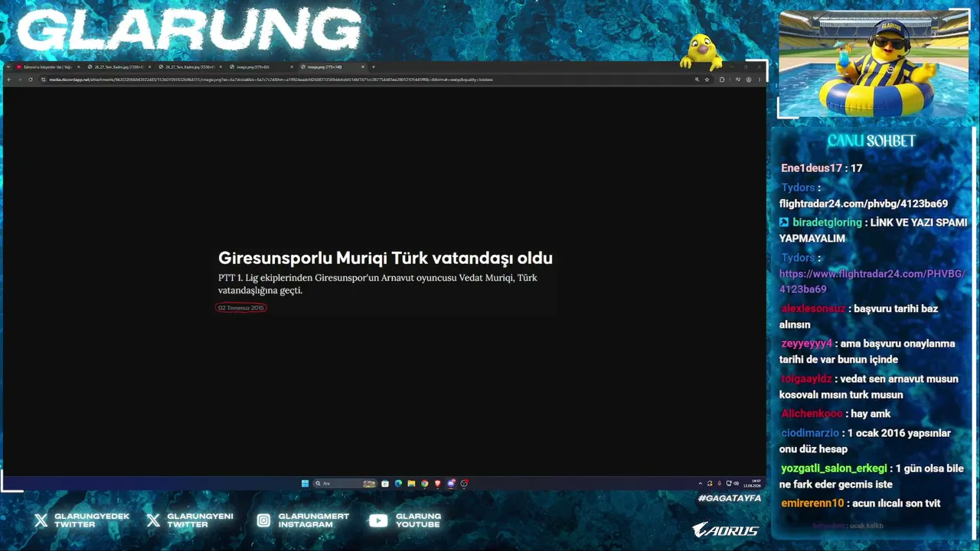The width and height of the screenshot is (980, 551).
Task: Click the GLARUNGMERT INSTAGRAM label
Action: click(314, 520)
